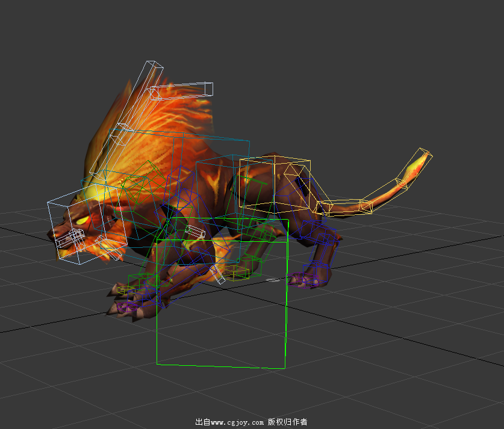504x429 pixels.
Task: Select the purple rear foot toe bone
Action: [x=302, y=280]
